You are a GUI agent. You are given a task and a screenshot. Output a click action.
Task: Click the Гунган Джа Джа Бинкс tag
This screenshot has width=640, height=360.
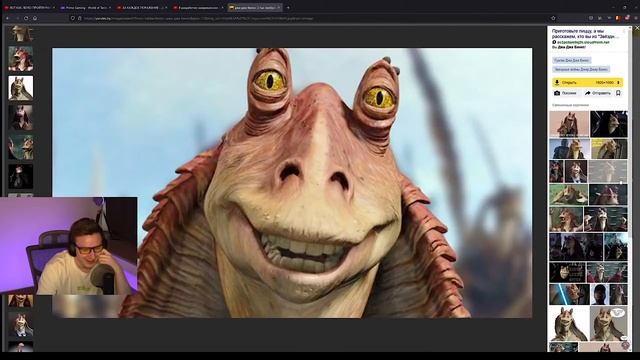tap(571, 60)
